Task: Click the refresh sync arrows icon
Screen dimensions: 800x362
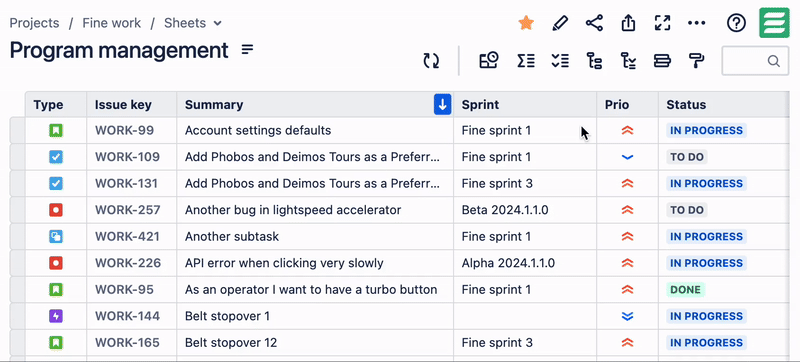Action: (x=431, y=61)
